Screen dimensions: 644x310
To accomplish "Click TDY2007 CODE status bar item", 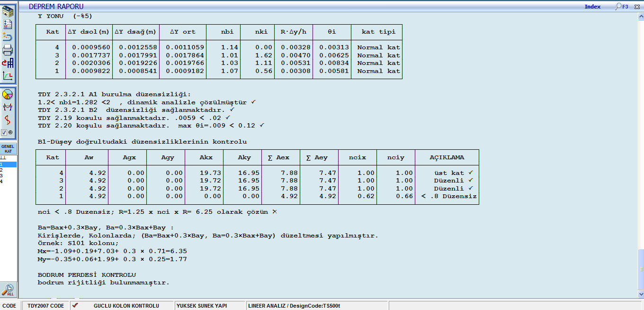I will [45, 306].
